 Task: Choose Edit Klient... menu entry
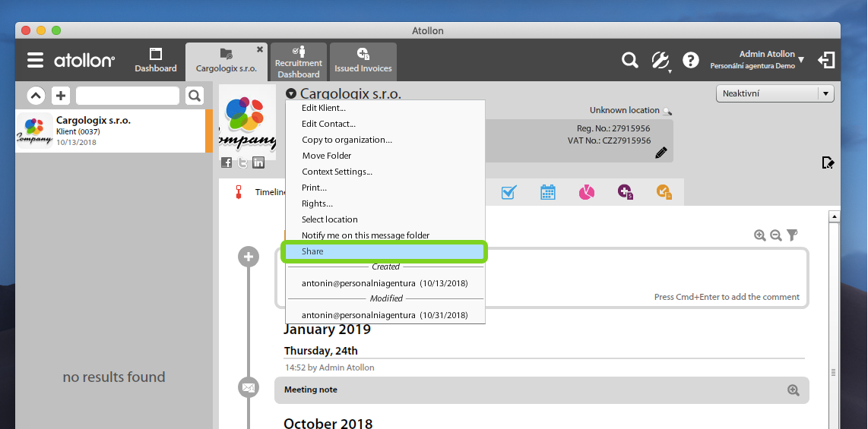coord(324,108)
